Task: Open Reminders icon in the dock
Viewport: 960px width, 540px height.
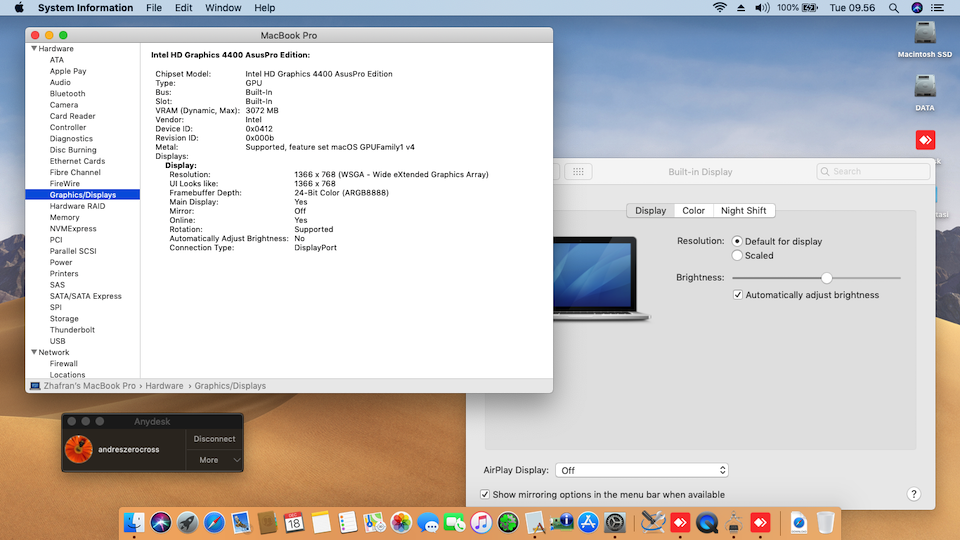Action: coord(347,523)
